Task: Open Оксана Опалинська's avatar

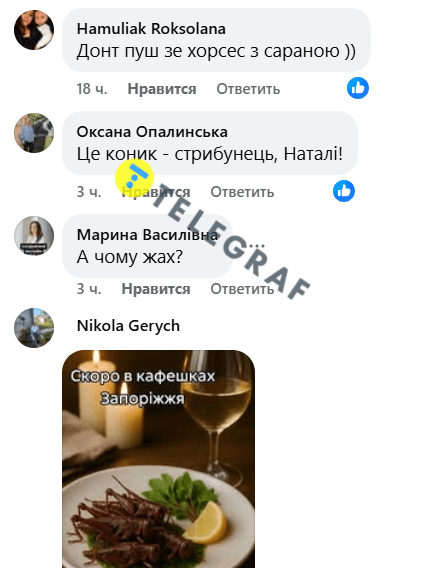Action: pyautogui.click(x=34, y=133)
